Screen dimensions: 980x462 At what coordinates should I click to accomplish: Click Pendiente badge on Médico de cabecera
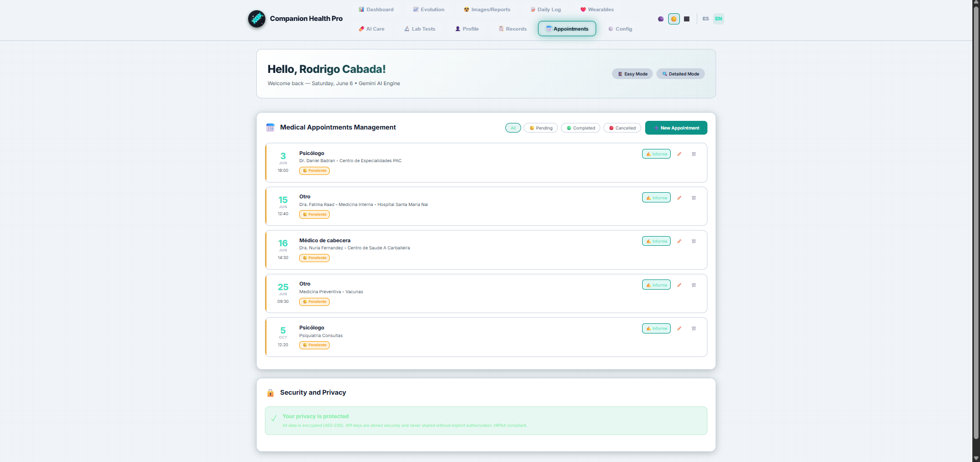coord(314,258)
